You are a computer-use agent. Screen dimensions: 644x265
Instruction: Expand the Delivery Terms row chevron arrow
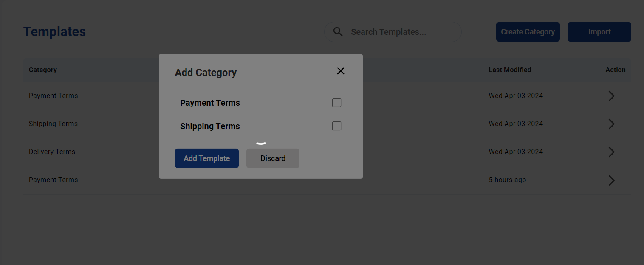pyautogui.click(x=611, y=152)
